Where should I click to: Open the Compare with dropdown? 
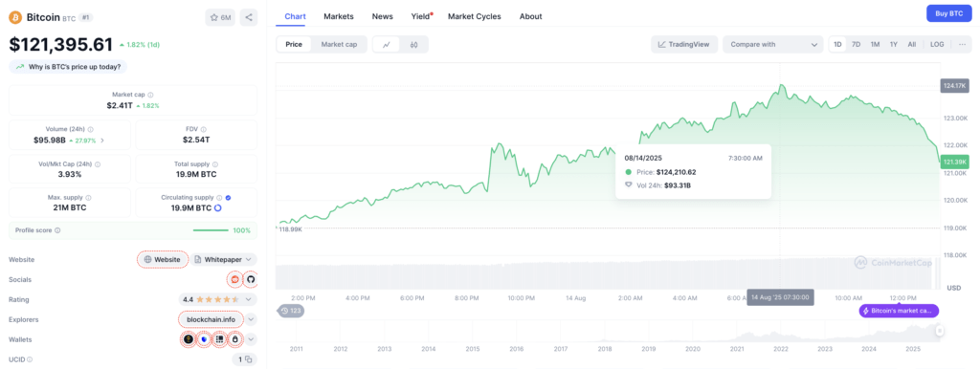(x=773, y=44)
